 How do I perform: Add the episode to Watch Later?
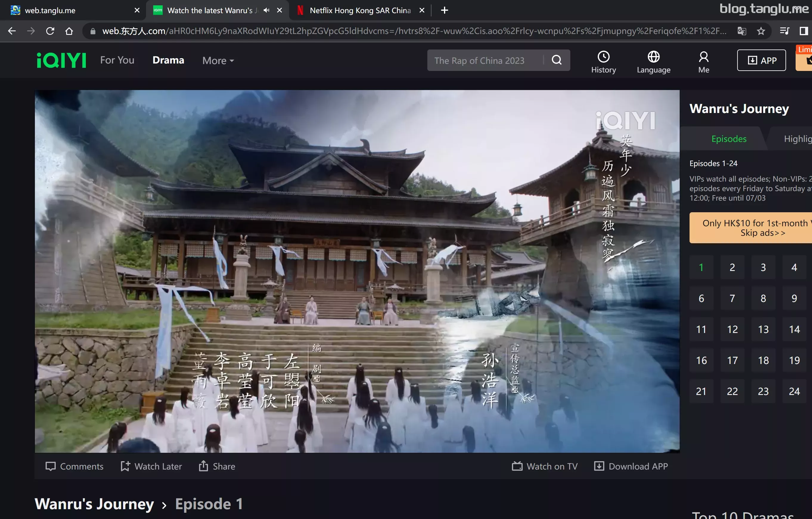point(151,466)
